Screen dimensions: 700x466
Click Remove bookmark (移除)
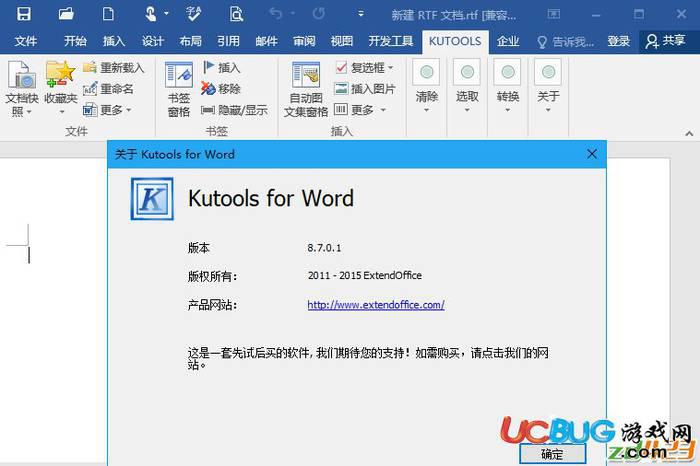pos(221,89)
